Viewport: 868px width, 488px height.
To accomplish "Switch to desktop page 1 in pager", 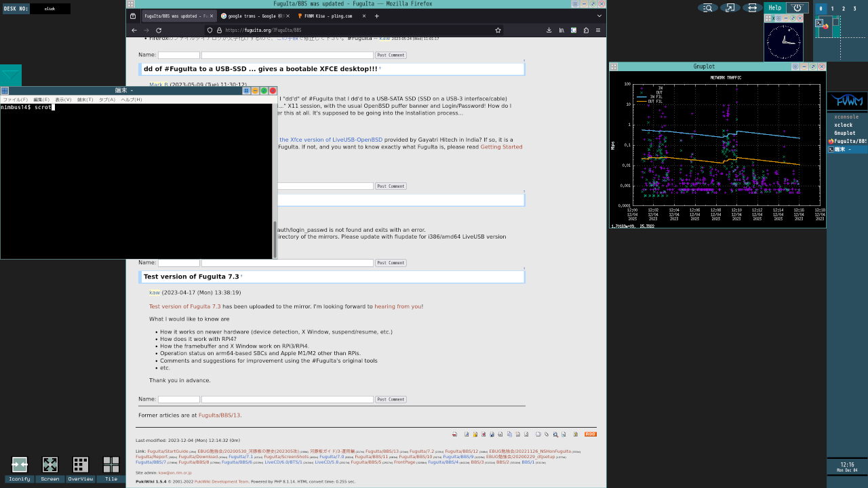I will [832, 9].
